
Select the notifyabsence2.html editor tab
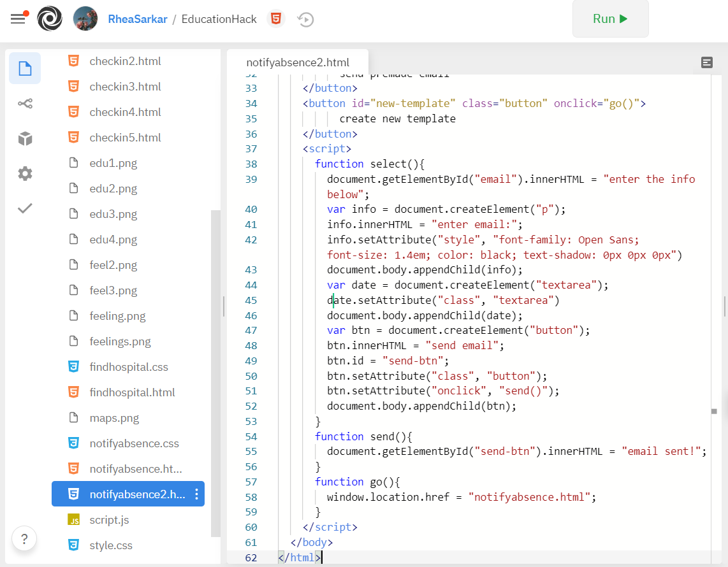(298, 62)
